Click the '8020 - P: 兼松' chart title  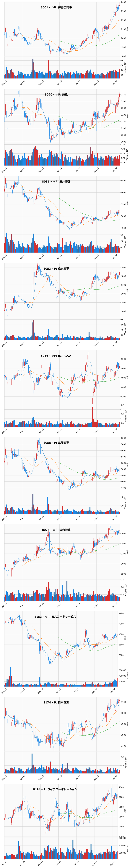(56, 95)
